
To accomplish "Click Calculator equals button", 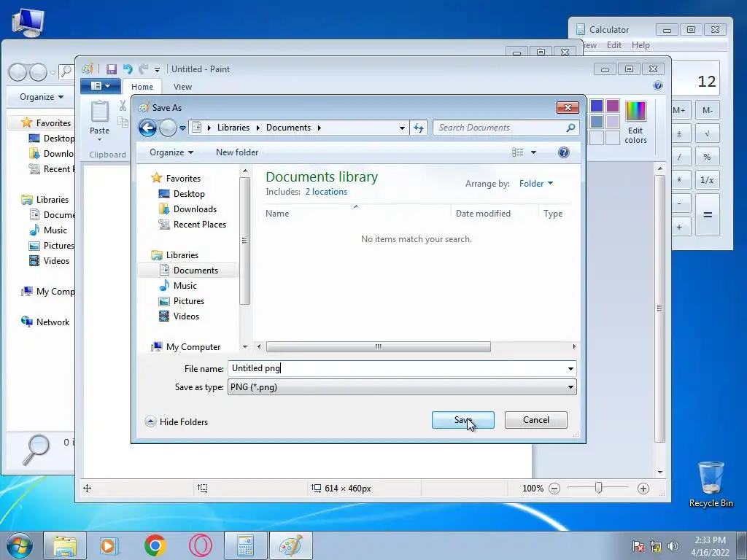I will click(x=708, y=215).
